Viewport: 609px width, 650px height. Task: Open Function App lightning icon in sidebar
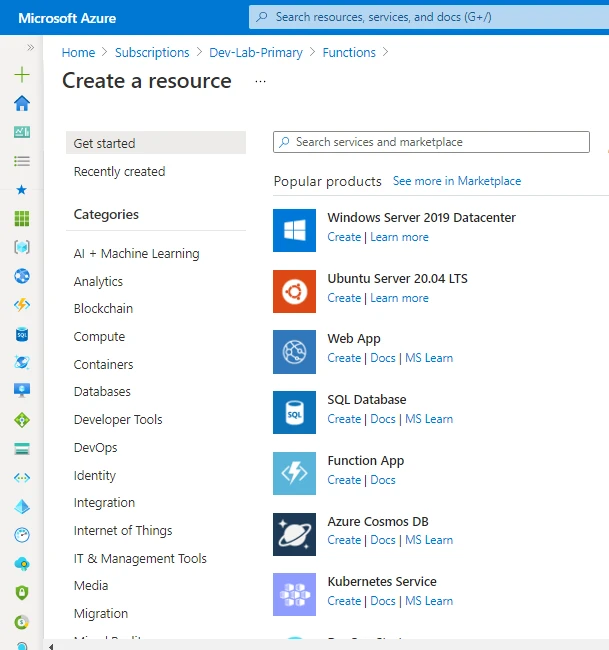(22, 305)
